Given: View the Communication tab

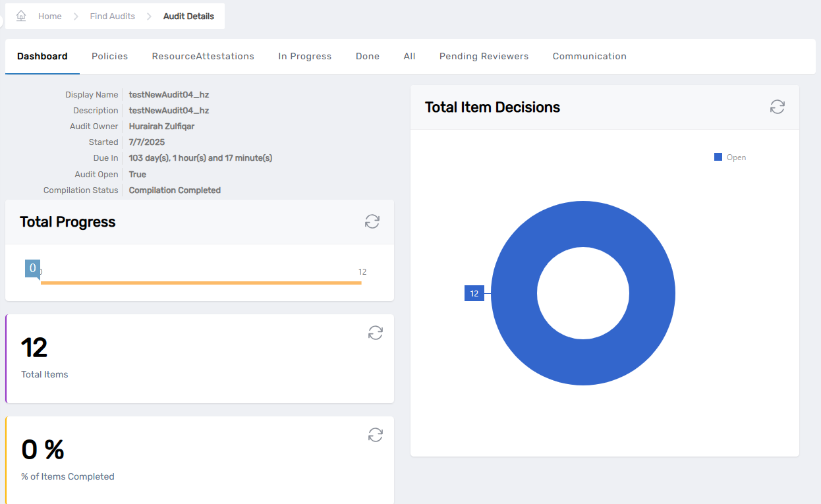Looking at the screenshot, I should coord(589,56).
